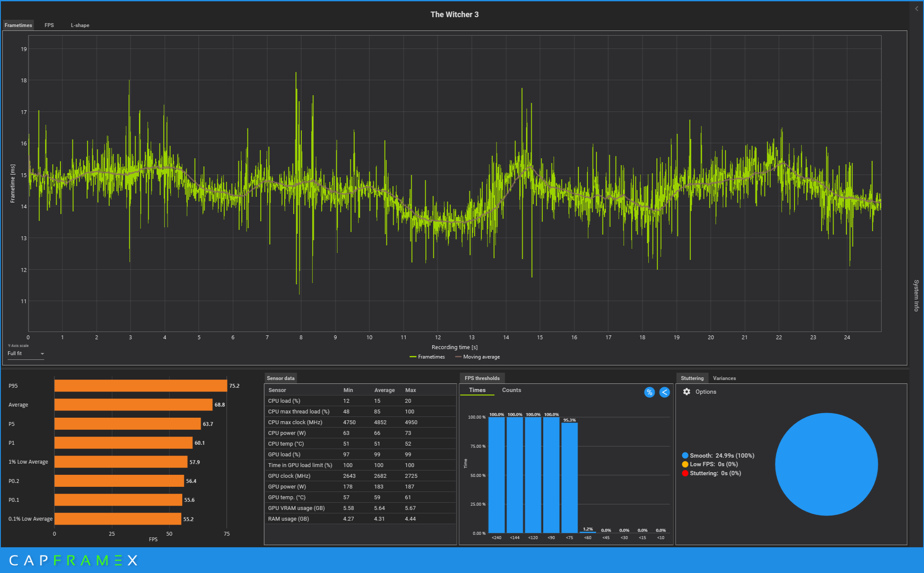
Task: Click the Y-Axis scale dropdown arrow
Action: [x=42, y=354]
